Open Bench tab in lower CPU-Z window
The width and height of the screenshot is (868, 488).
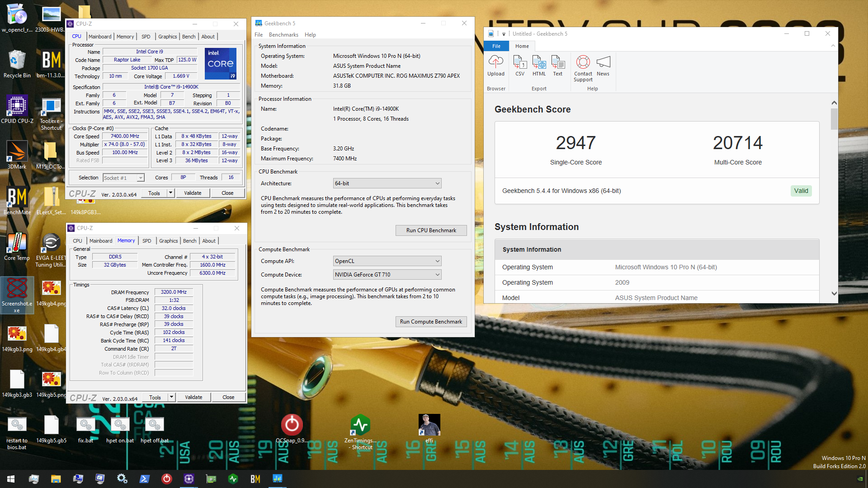click(x=189, y=241)
